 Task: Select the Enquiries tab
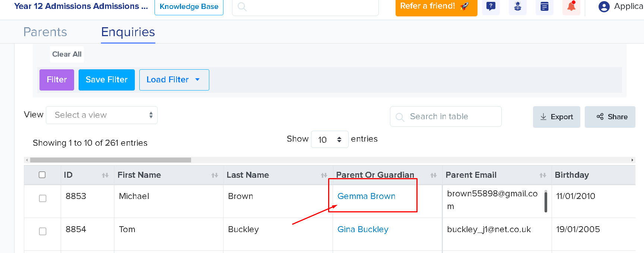pos(128,32)
